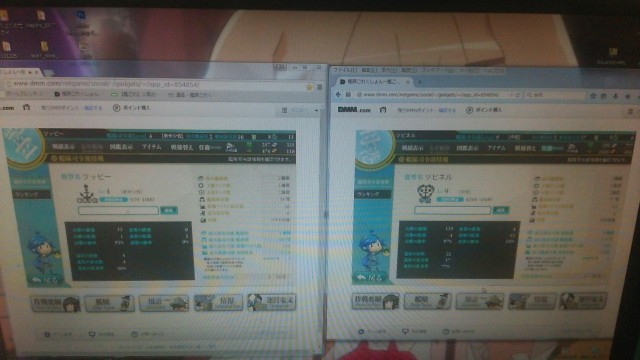Click Firefox bookmark star in right window
This screenshot has width=640, height=360.
pos(593,96)
